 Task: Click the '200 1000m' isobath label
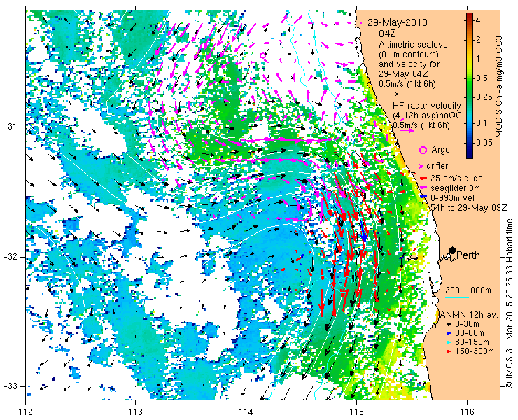coord(468,290)
